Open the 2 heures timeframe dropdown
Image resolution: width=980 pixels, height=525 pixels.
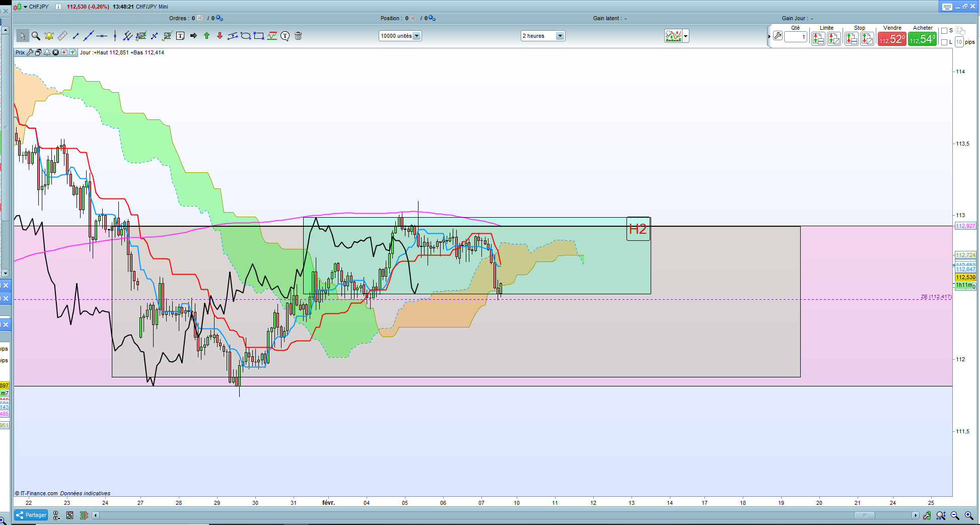pos(543,36)
